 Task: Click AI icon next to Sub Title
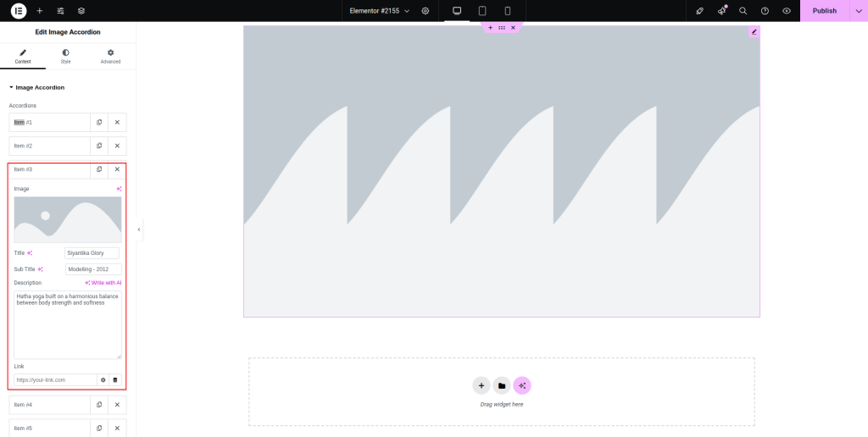click(x=40, y=269)
